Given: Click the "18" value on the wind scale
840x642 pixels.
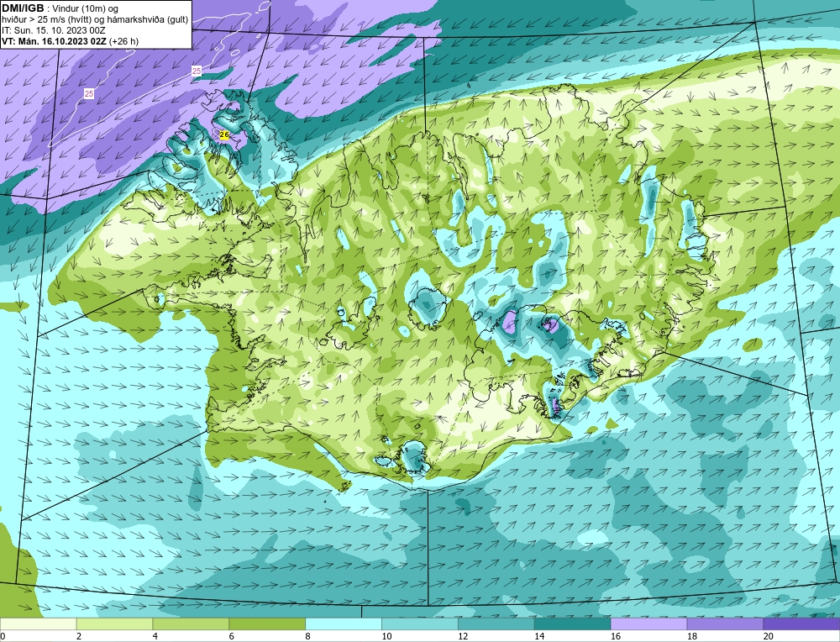Looking at the screenshot, I should click(x=691, y=636).
